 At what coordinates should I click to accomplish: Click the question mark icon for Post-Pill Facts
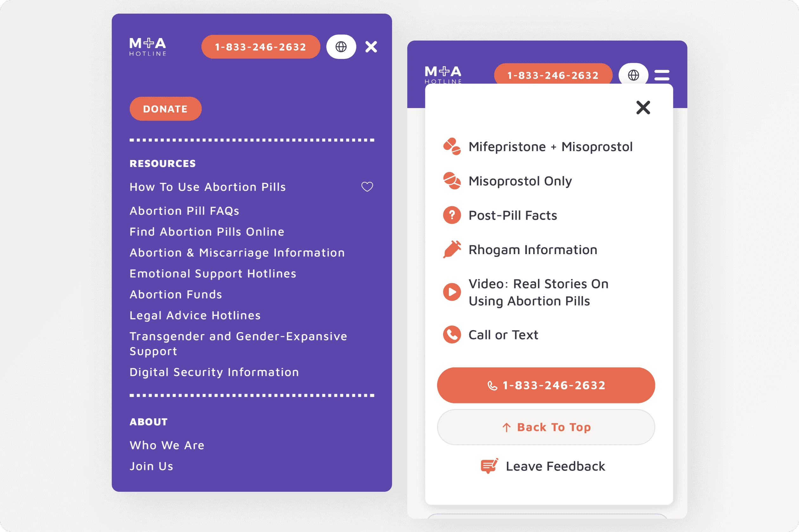pyautogui.click(x=452, y=215)
